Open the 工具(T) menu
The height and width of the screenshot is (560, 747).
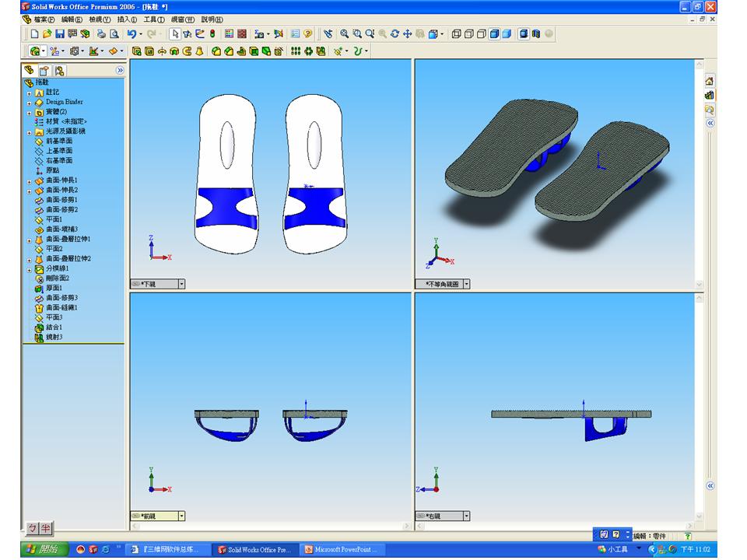click(154, 19)
